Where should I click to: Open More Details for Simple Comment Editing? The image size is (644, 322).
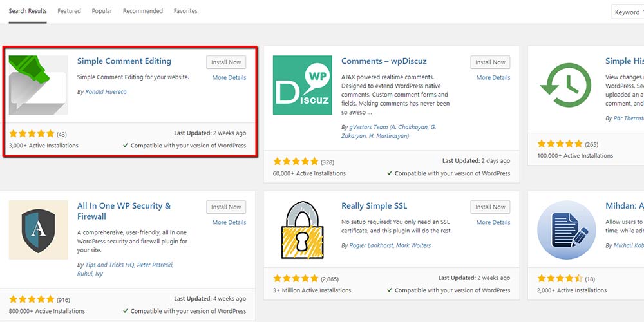click(229, 77)
